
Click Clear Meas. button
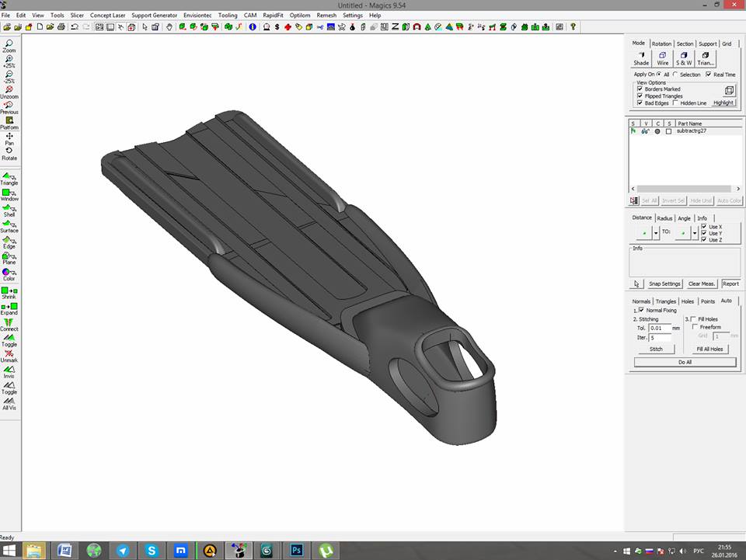point(702,283)
